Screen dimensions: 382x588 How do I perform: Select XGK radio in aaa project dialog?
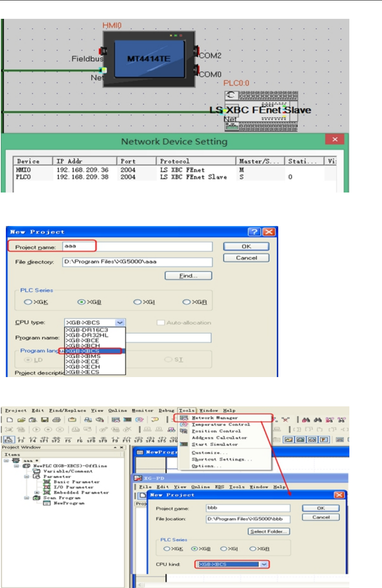pos(28,302)
